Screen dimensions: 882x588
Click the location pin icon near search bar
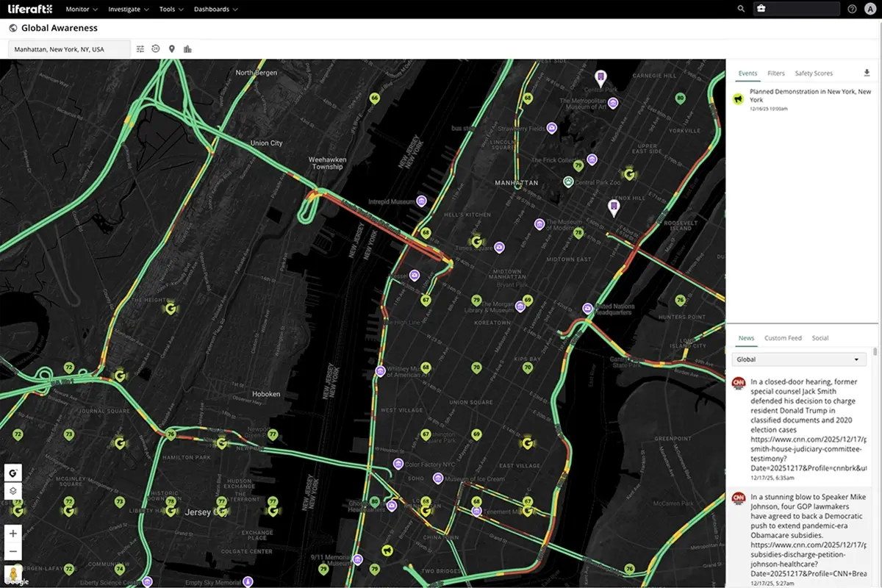[x=171, y=49]
